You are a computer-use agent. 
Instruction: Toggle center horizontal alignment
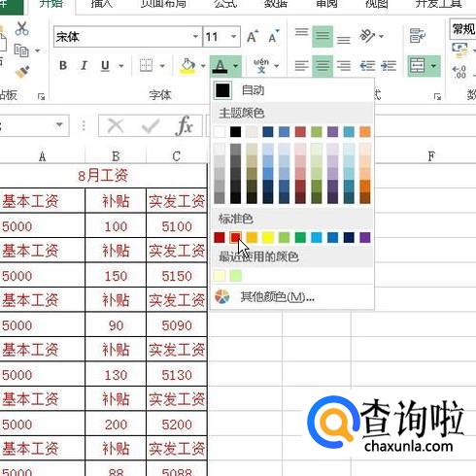(x=323, y=66)
